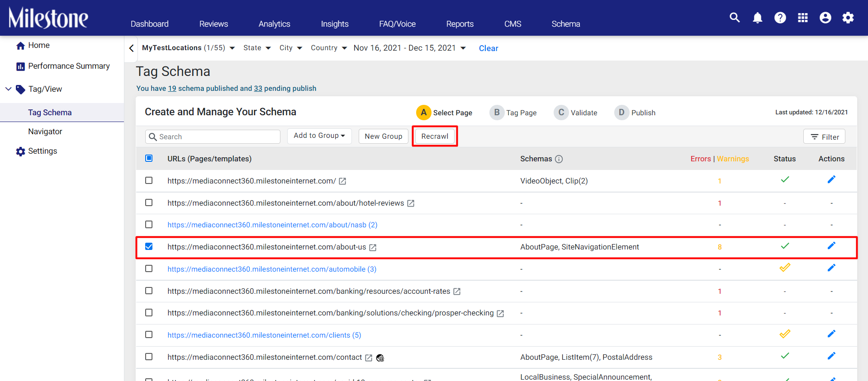Collapse sidebar with the back chevron
The width and height of the screenshot is (868, 381).
131,48
